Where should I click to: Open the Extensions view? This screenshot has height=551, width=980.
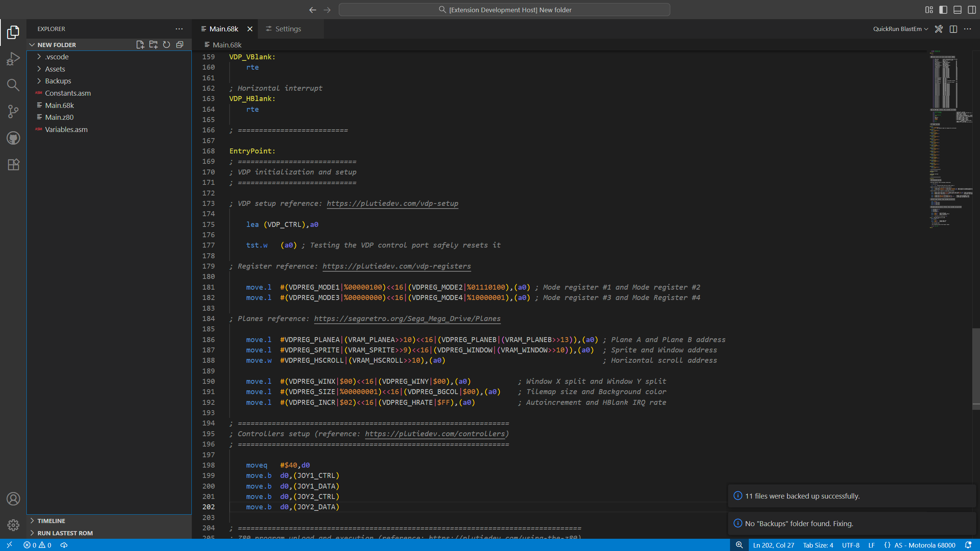pyautogui.click(x=13, y=165)
